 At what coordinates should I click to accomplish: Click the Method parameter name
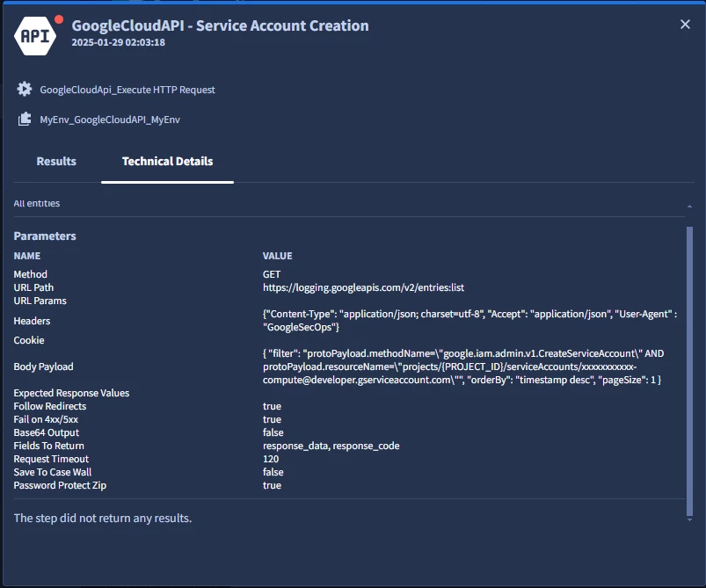pos(30,274)
